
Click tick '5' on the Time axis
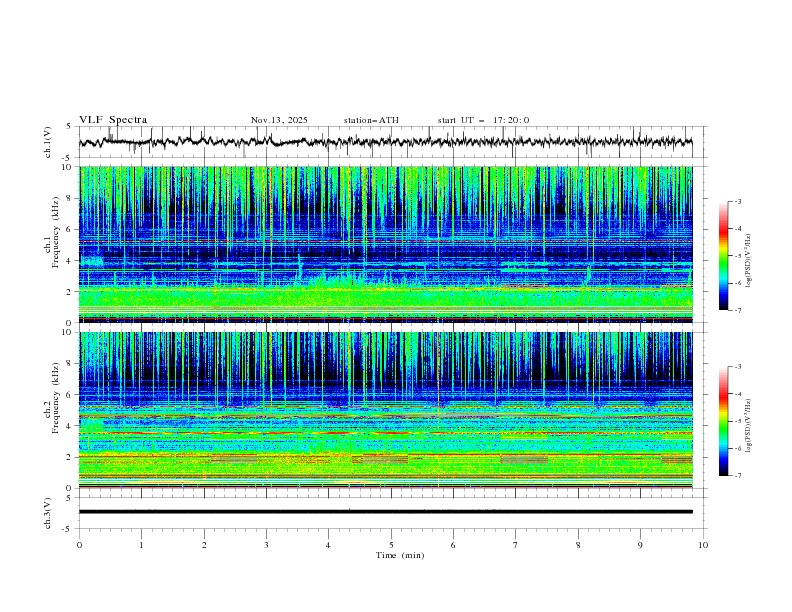click(x=391, y=545)
